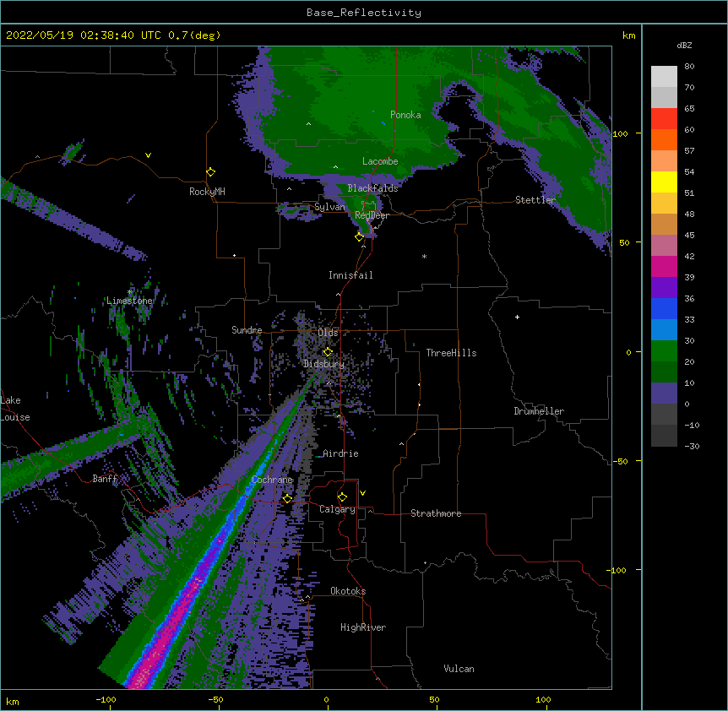Select the asterisk marker east of Innisfail
728x711 pixels.
(x=424, y=257)
